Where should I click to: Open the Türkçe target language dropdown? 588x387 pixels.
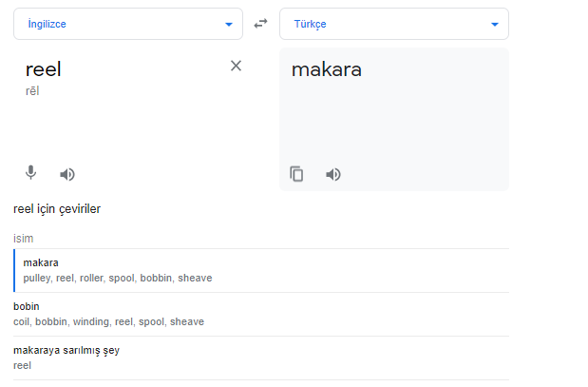coord(394,25)
